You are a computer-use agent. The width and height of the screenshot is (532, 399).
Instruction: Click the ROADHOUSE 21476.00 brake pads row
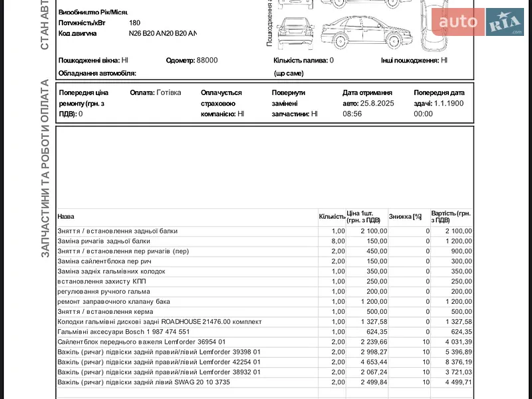265,322
